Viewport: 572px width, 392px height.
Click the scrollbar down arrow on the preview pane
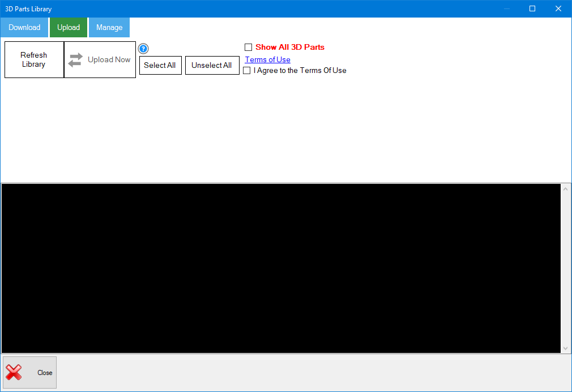[x=565, y=347]
